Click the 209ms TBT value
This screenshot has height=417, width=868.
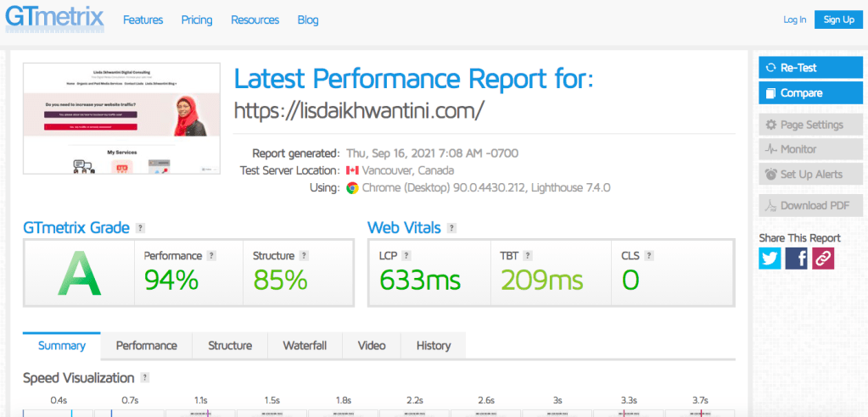point(542,281)
